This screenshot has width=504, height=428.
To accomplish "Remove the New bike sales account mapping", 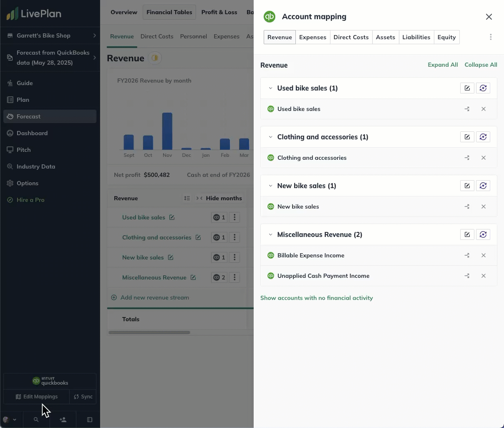I will [x=484, y=206].
